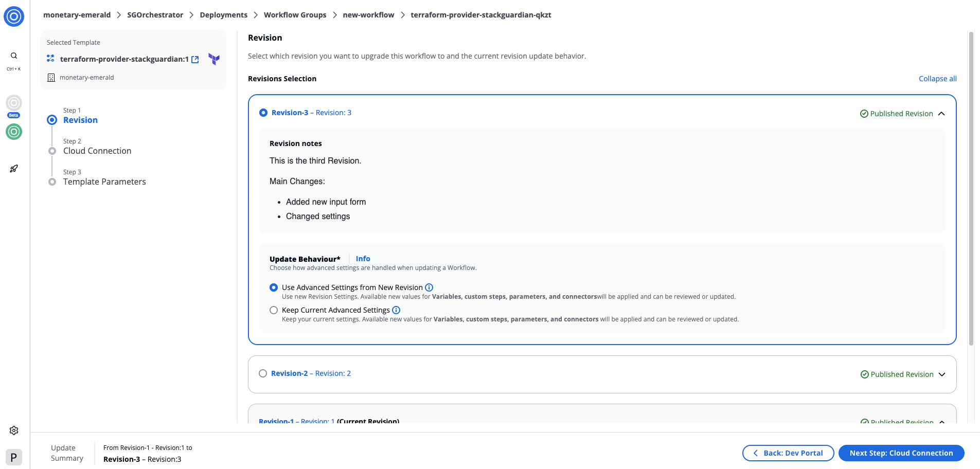Collapse the Revision-3 panel chevron
The width and height of the screenshot is (980, 469).
[941, 114]
